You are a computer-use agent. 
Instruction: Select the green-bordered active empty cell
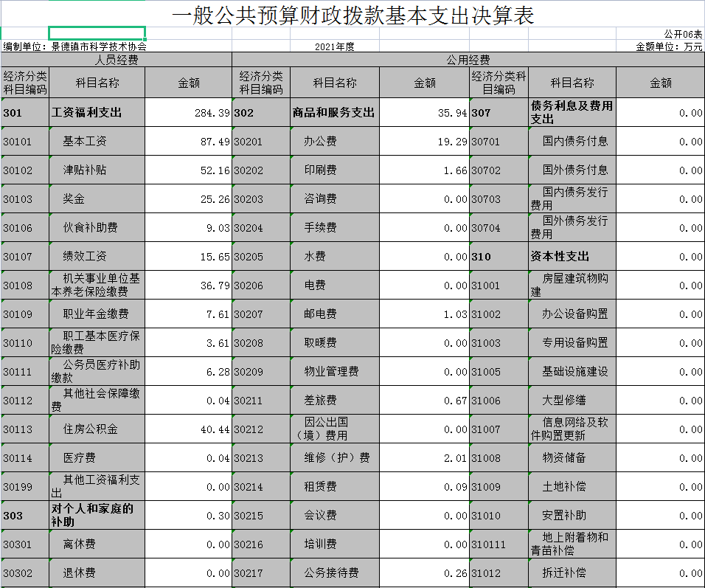97,33
